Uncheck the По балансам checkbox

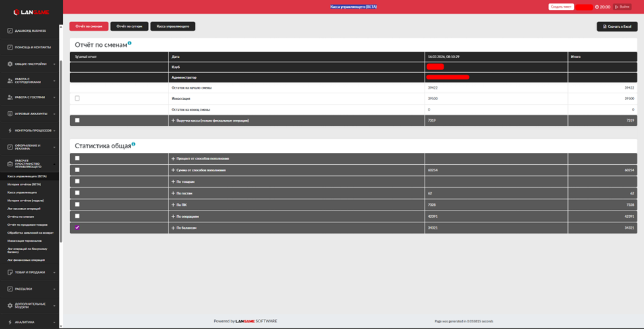pyautogui.click(x=77, y=228)
